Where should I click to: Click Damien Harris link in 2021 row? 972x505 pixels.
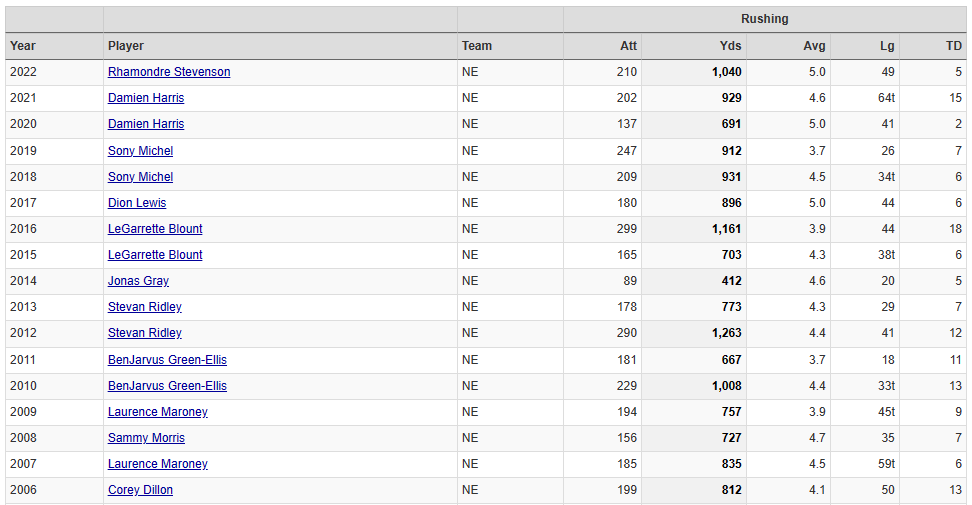146,98
